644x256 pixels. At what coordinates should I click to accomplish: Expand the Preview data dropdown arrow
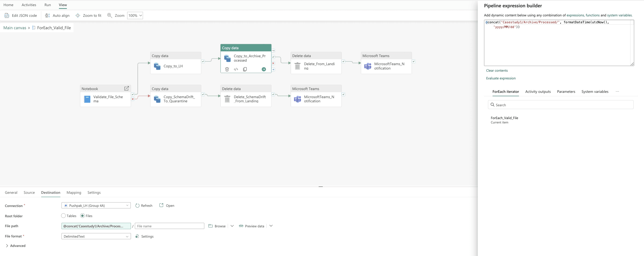[x=271, y=226]
